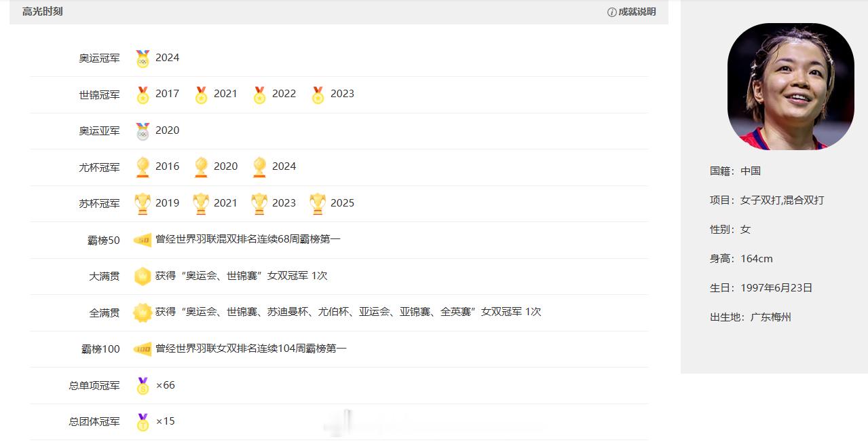Click the text 曾经世界羽联女双排名连续104周霸榜第一

[251, 349]
